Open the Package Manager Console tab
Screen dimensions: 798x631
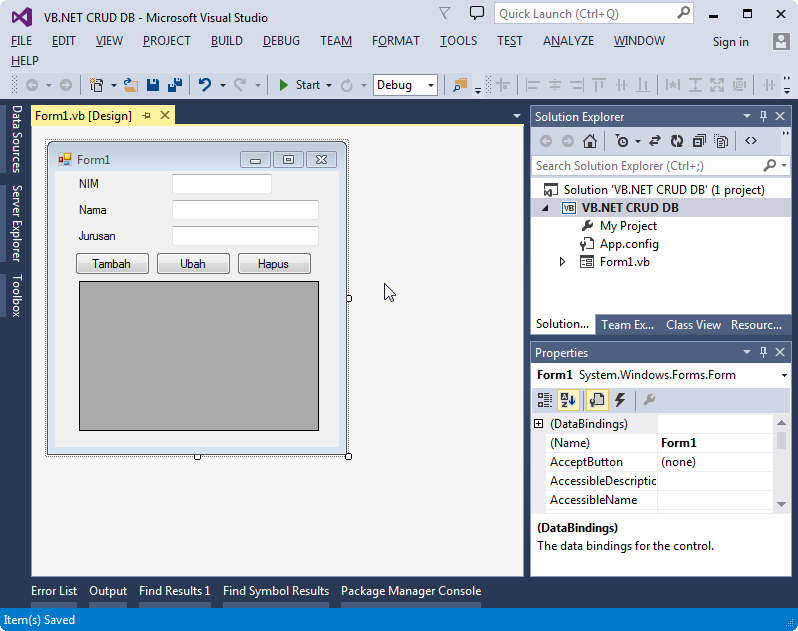pos(411,591)
